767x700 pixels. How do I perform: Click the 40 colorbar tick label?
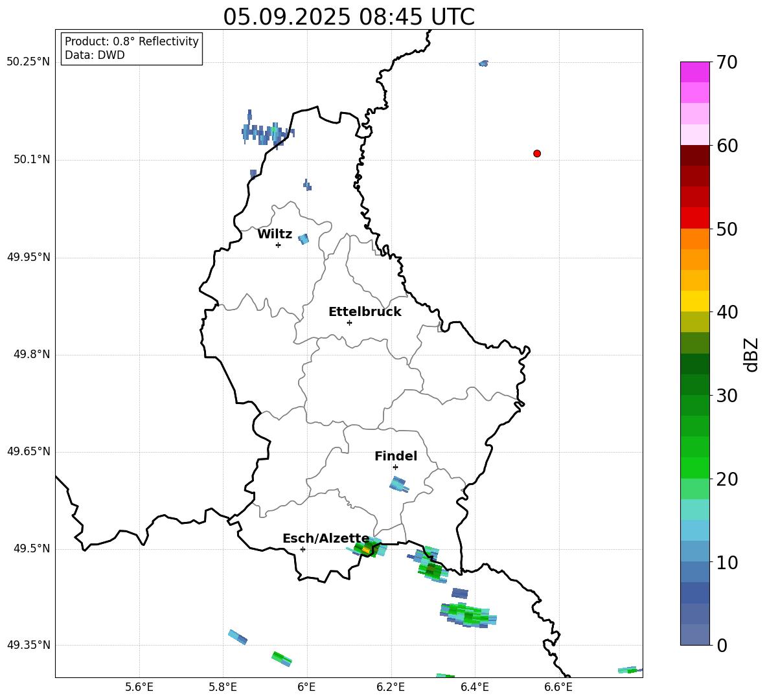(727, 312)
